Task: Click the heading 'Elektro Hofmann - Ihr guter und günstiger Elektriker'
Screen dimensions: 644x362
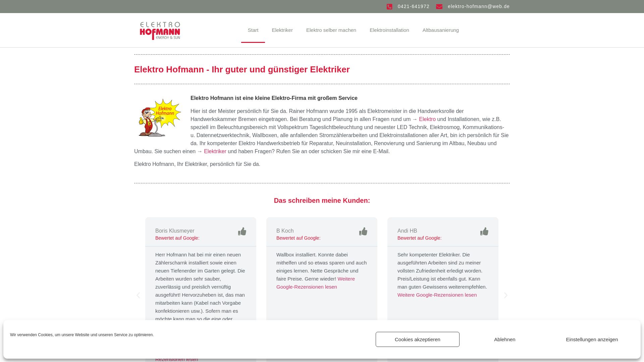Action: (x=242, y=69)
